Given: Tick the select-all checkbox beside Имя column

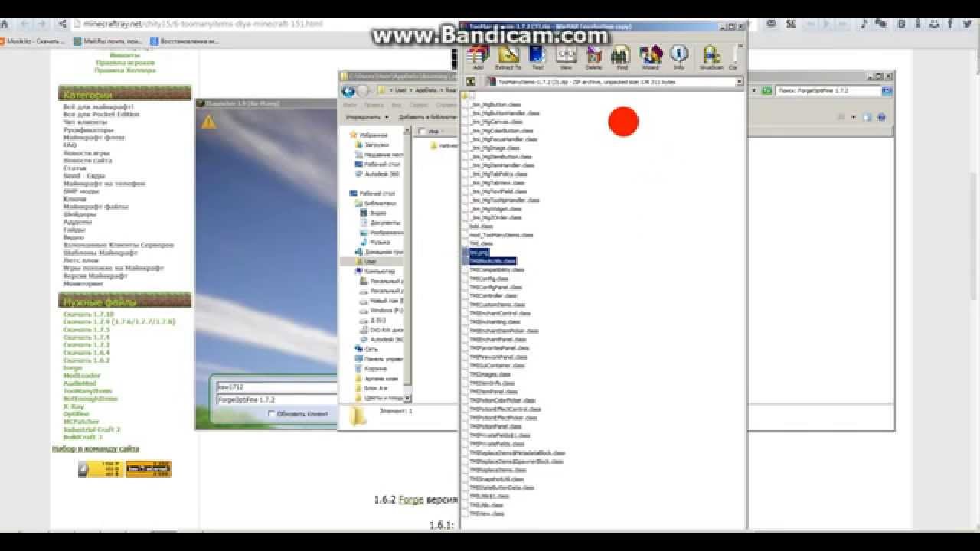Looking at the screenshot, I should [422, 131].
